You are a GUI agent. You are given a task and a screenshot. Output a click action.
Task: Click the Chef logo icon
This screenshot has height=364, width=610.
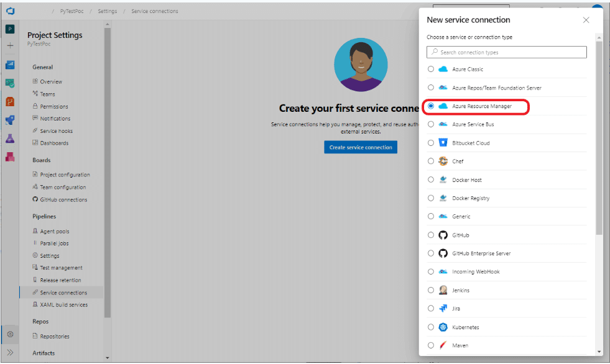click(x=443, y=161)
